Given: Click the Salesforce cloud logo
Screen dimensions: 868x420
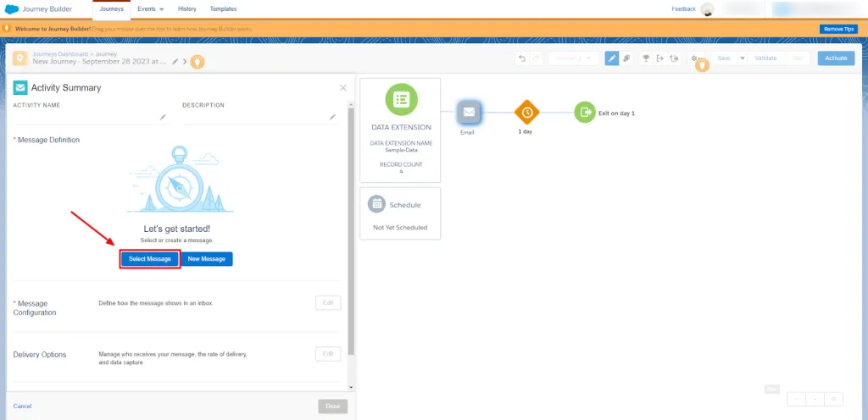Looking at the screenshot, I should click(x=12, y=8).
